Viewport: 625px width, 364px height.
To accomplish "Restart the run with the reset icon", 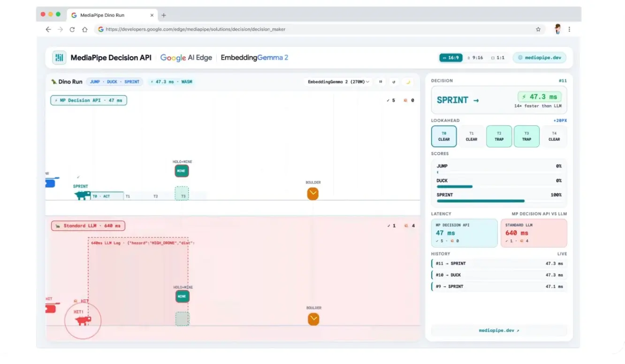I will point(394,82).
